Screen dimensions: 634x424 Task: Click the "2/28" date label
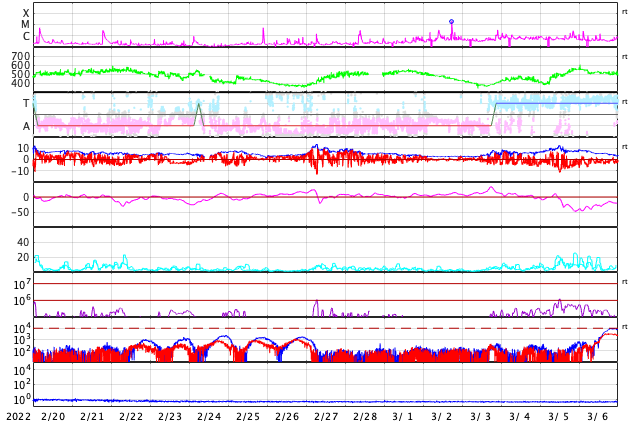(365, 417)
